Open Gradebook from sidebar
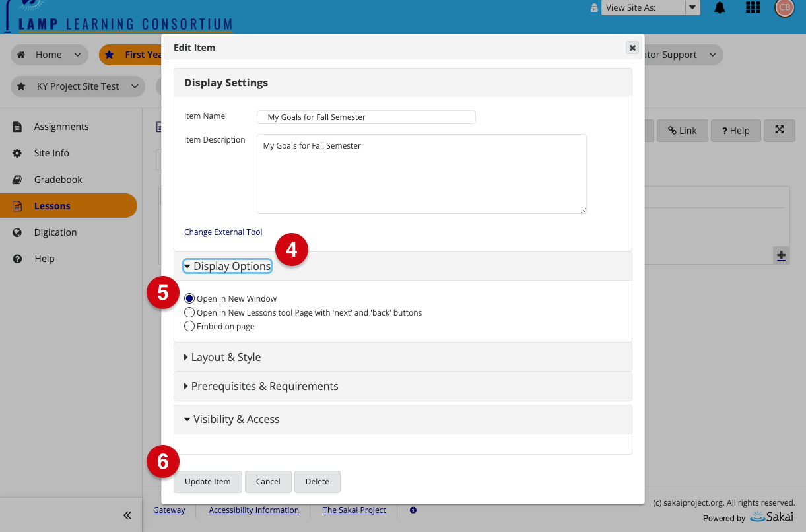 (x=58, y=180)
